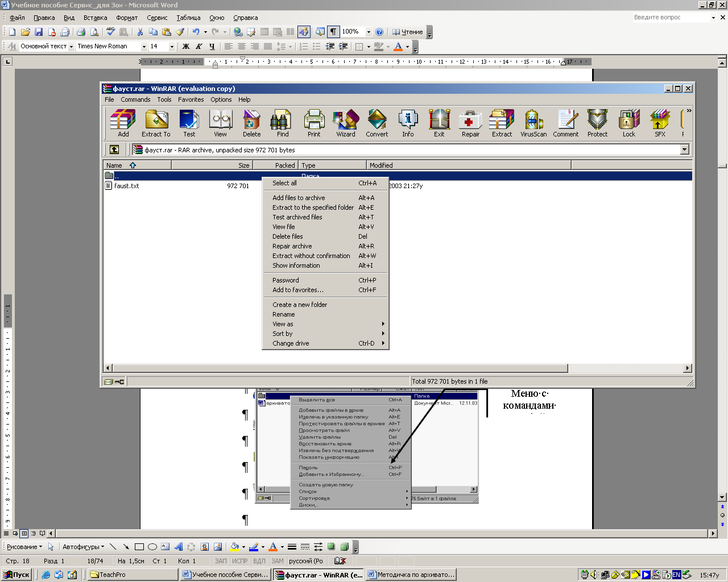728x582 pixels.
Task: Expand the Sort by submenu
Action: (325, 334)
